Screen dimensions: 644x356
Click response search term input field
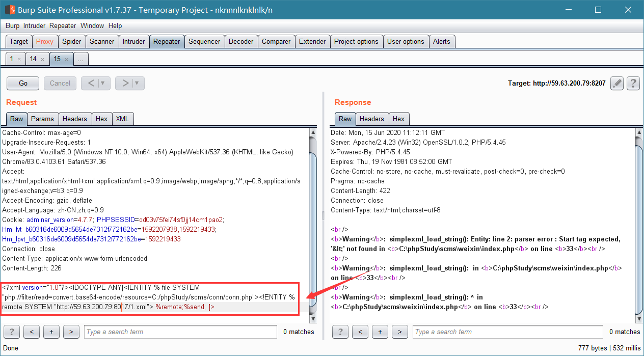pos(508,332)
